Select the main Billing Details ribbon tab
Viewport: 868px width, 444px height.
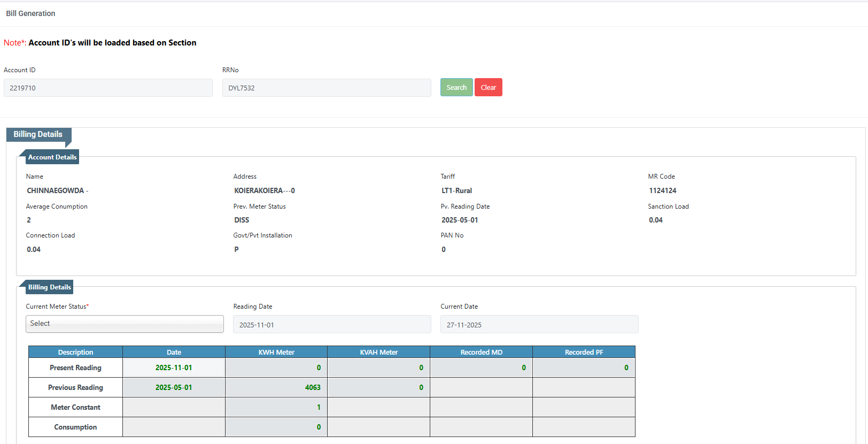[38, 134]
